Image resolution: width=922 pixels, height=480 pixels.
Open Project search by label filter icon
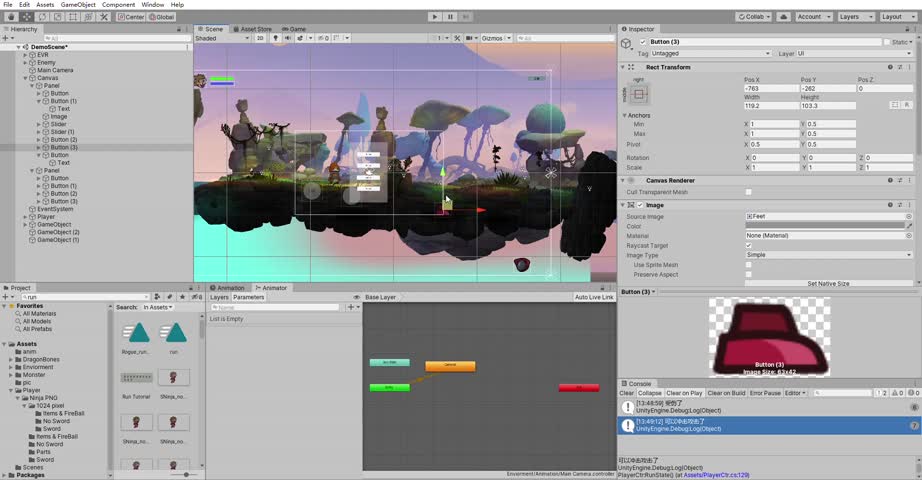169,297
